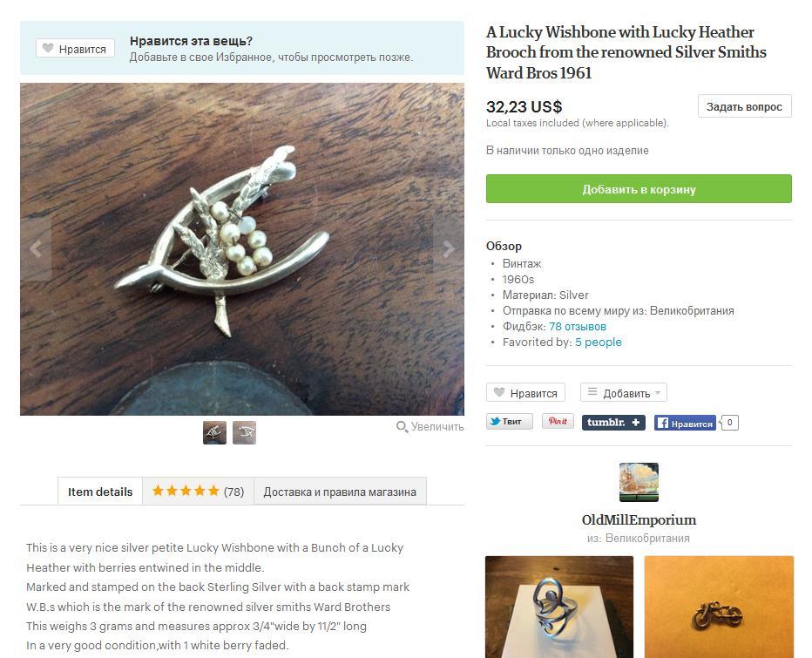
Task: Share item via Pinterest Pin it button
Action: [x=558, y=421]
